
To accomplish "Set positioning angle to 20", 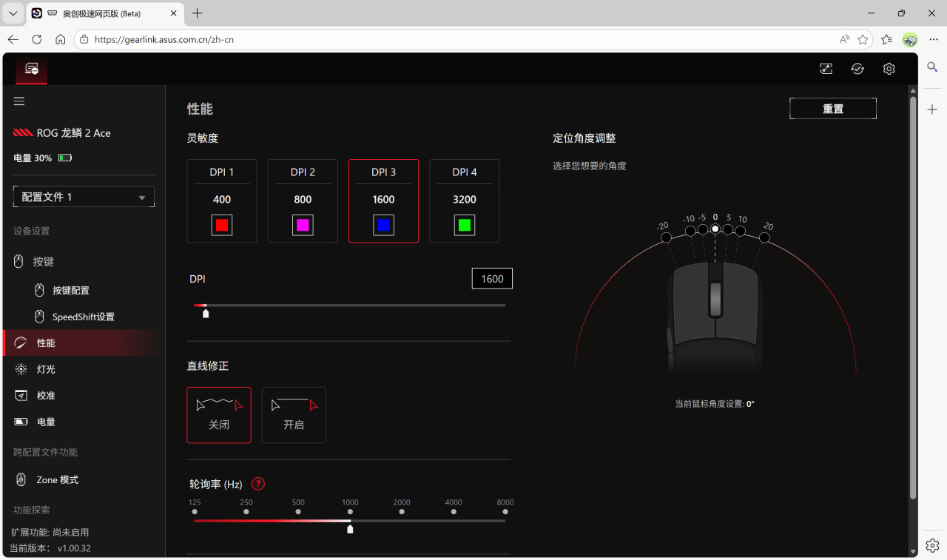I will coord(764,237).
